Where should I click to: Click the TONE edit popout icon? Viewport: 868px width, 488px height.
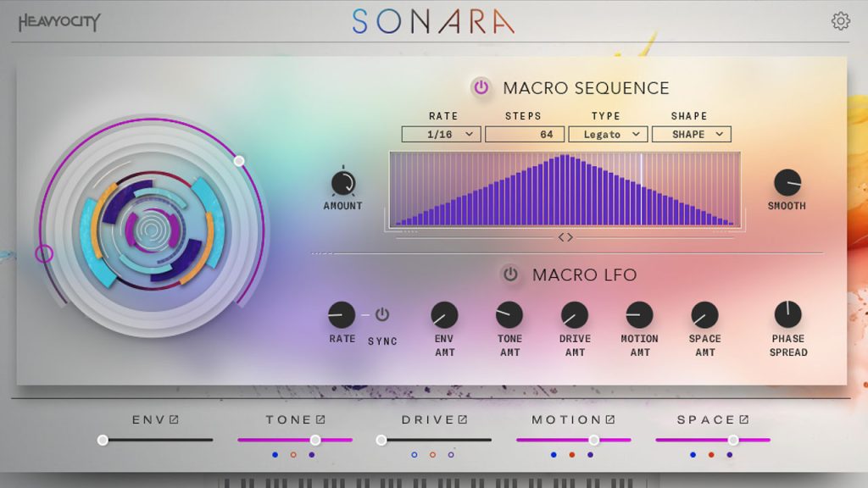coord(320,419)
